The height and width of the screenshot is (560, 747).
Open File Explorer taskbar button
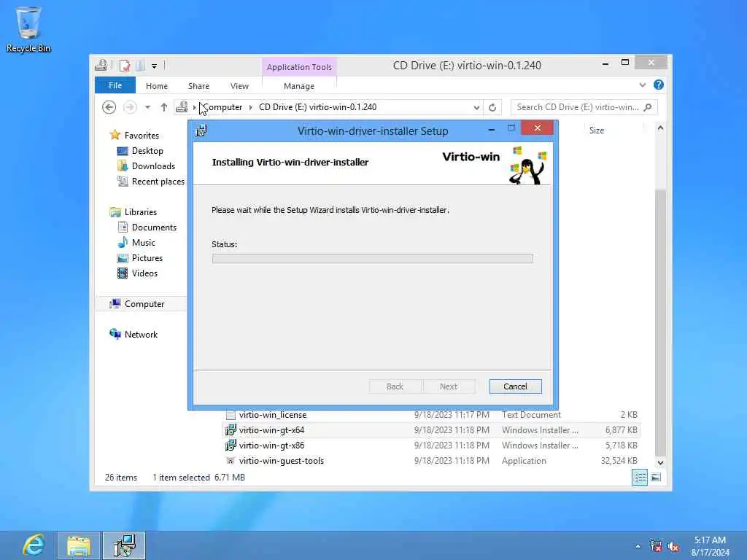coord(79,545)
